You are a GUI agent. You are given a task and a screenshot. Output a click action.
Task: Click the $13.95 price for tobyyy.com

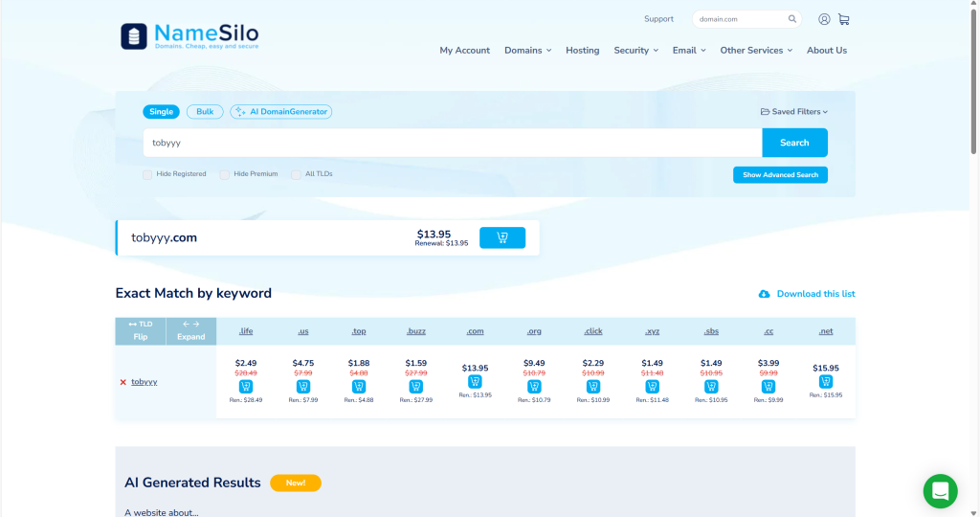tap(434, 235)
